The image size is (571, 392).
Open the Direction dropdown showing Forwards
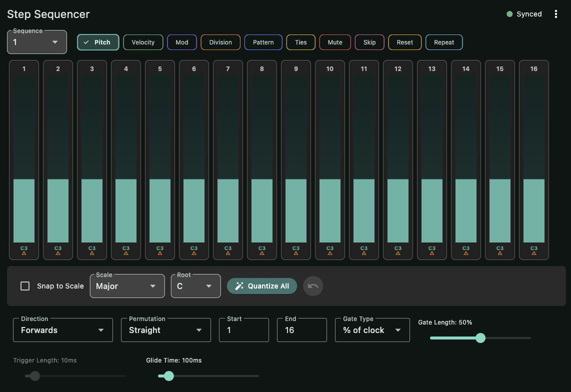click(62, 330)
